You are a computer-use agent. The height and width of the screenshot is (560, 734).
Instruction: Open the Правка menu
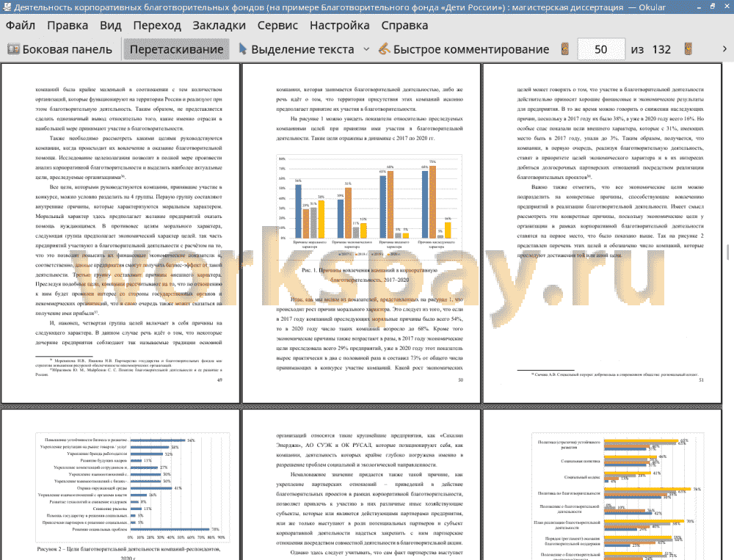click(68, 25)
